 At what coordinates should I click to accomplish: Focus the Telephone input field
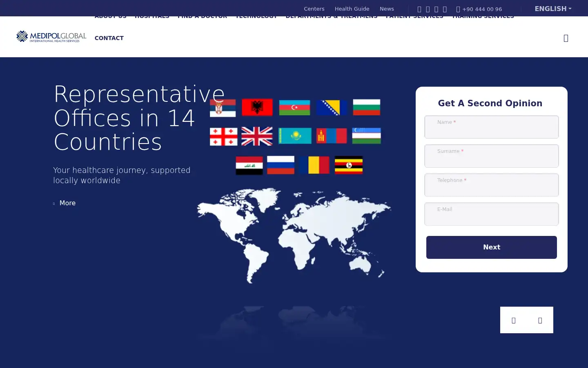pyautogui.click(x=492, y=185)
